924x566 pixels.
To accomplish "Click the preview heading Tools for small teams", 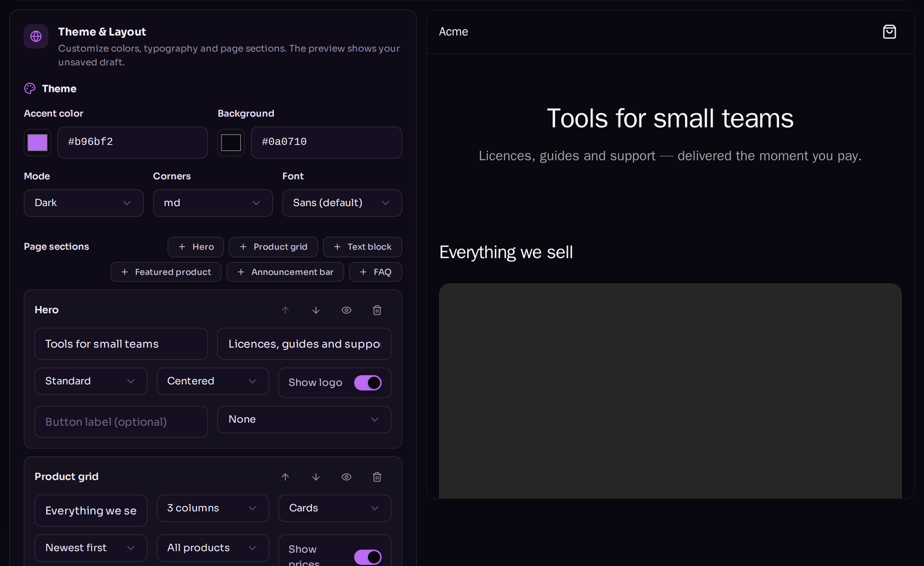I will (x=670, y=118).
